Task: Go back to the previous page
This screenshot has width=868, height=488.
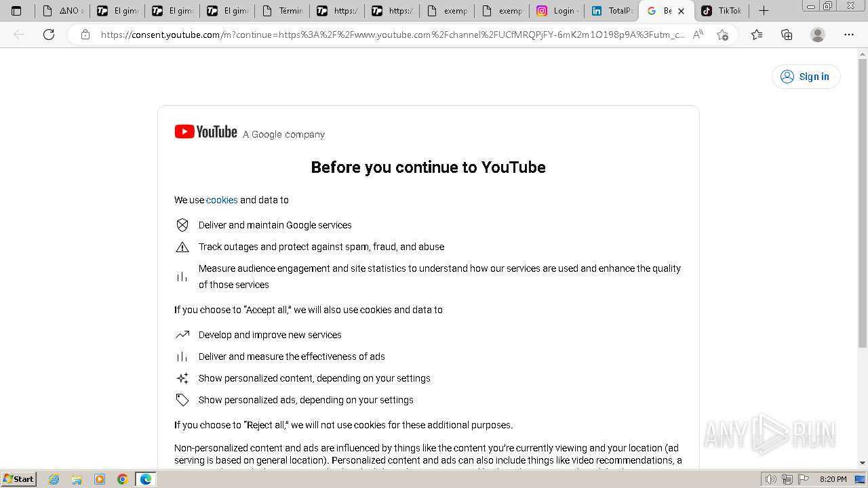Action: click(x=19, y=35)
